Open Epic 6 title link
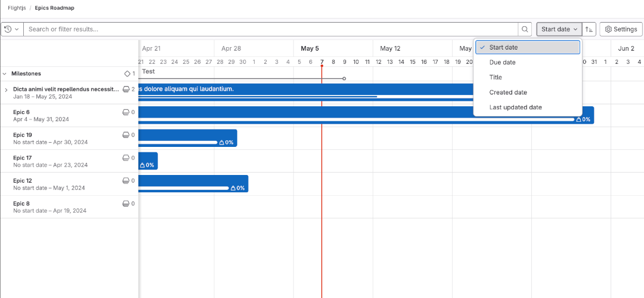 tap(21, 112)
